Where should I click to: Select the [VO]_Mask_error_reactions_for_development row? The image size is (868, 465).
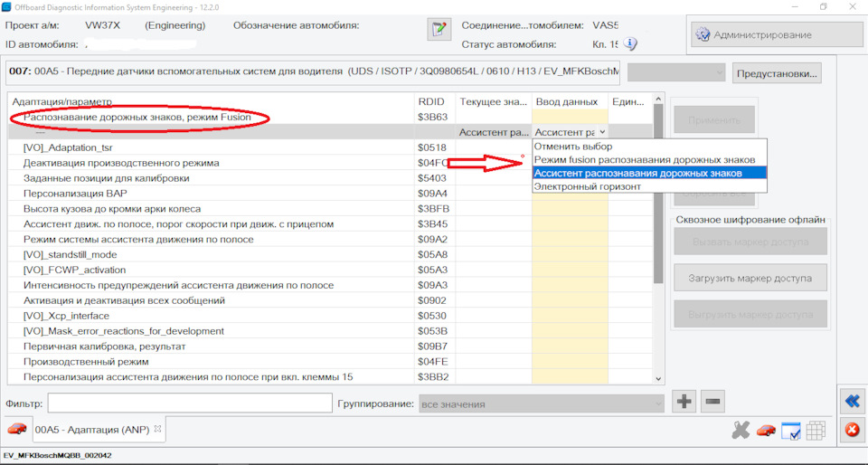[x=330, y=331]
